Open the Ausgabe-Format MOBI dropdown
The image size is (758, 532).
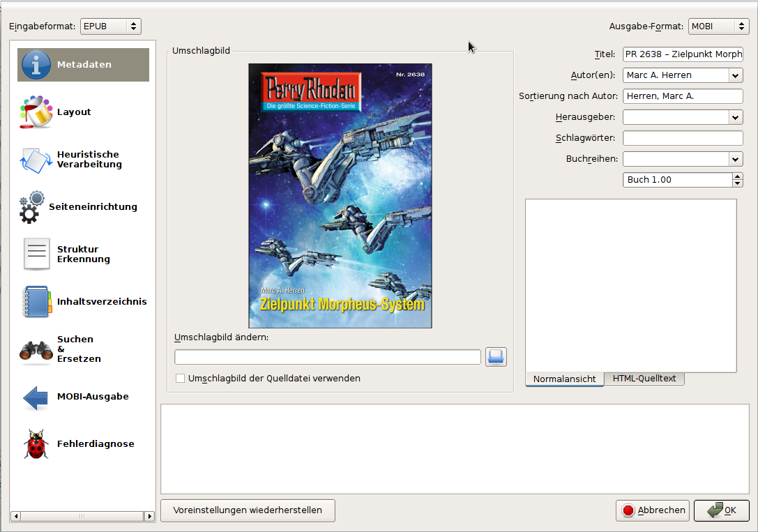718,26
